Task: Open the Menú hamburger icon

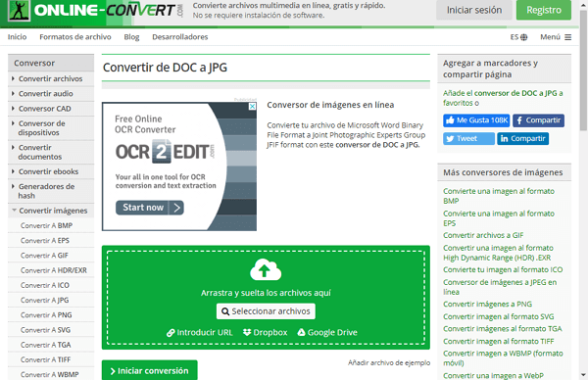Action: [567, 37]
